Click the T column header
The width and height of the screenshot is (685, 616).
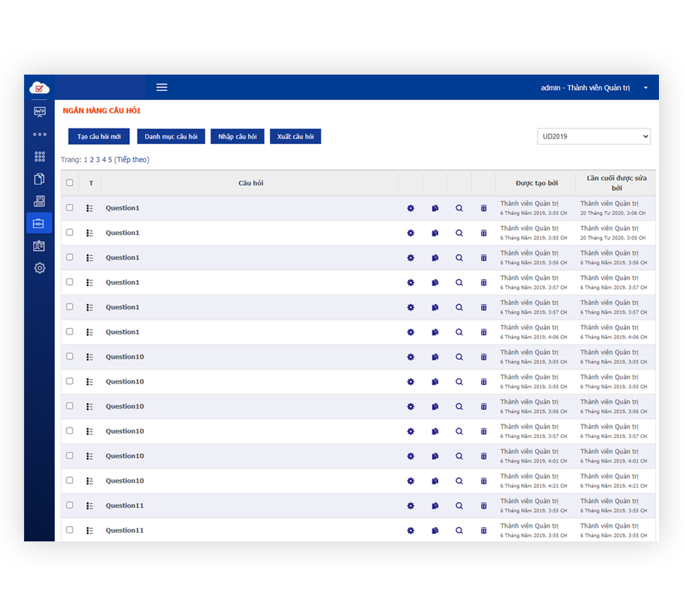coord(91,183)
